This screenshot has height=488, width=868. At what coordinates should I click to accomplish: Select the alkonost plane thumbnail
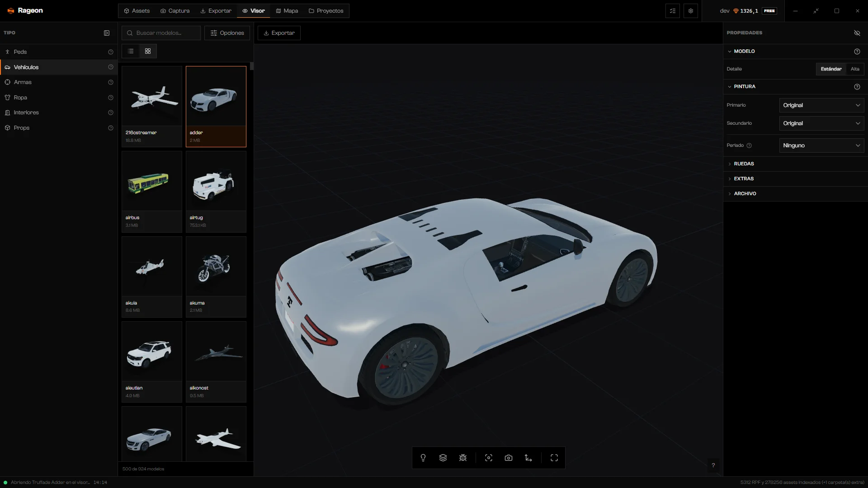[x=216, y=362]
